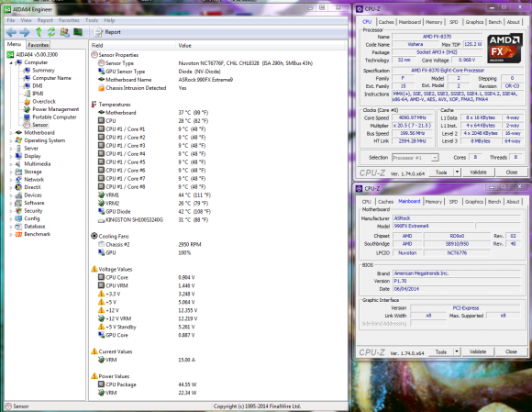Screen dimensions: 532x412
Task: Click the Refresh toolbar icon in AIDA64
Action: coord(51,32)
